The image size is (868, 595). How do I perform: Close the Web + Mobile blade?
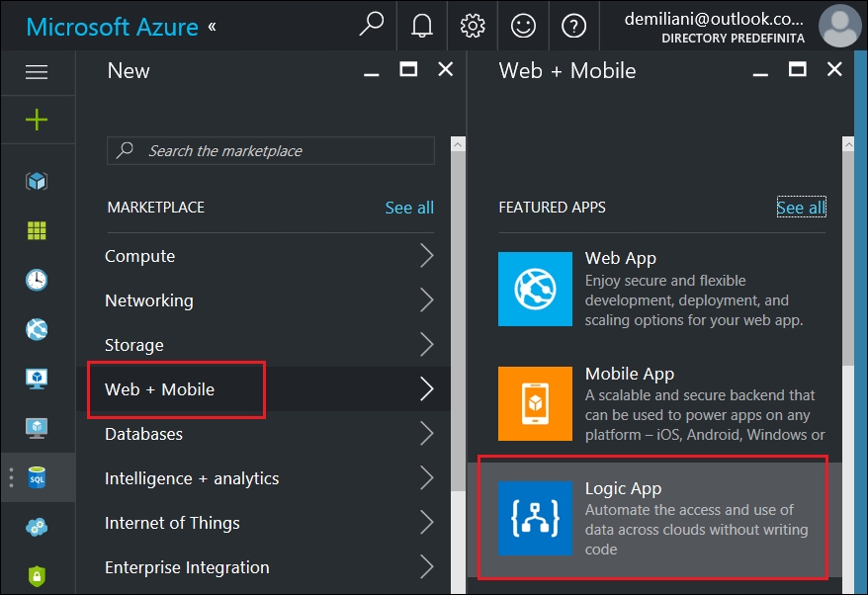pos(834,69)
